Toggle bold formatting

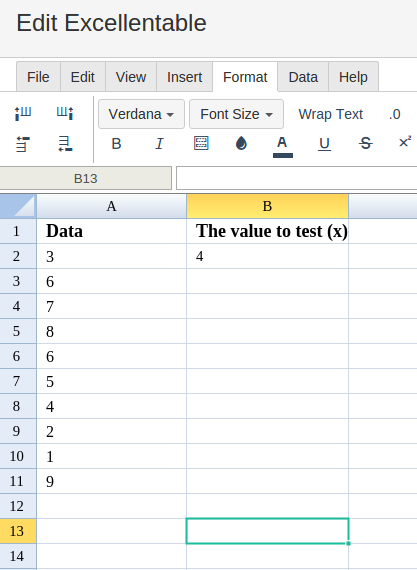[x=116, y=144]
